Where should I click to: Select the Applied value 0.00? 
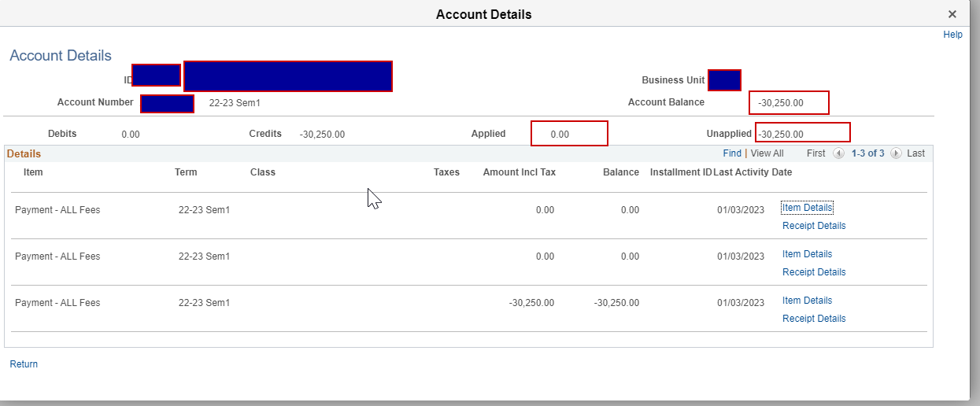pyautogui.click(x=560, y=135)
